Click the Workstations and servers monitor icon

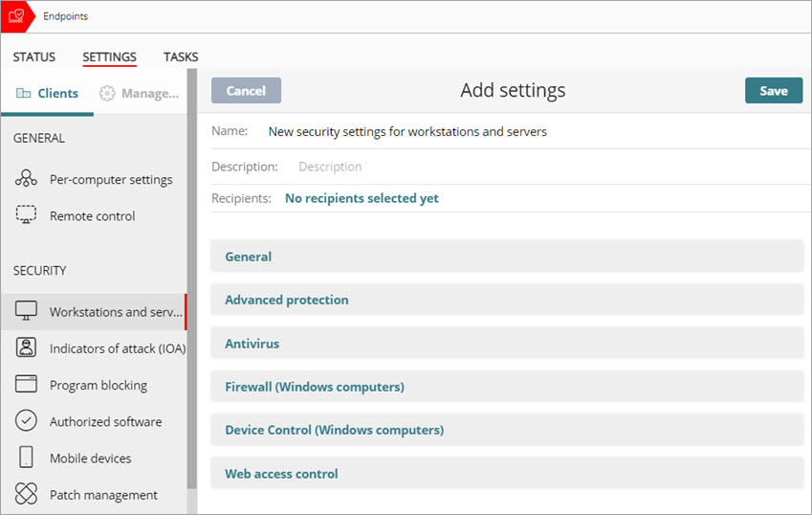(27, 311)
